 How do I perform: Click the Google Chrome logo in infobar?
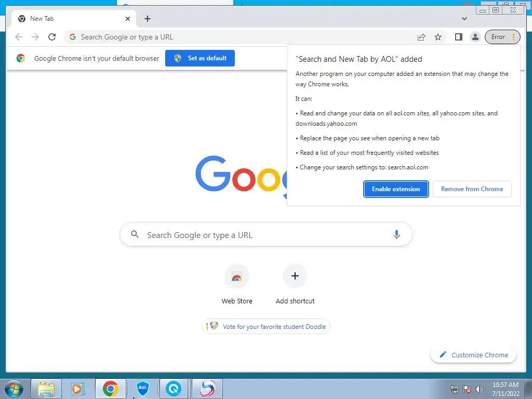tap(21, 58)
